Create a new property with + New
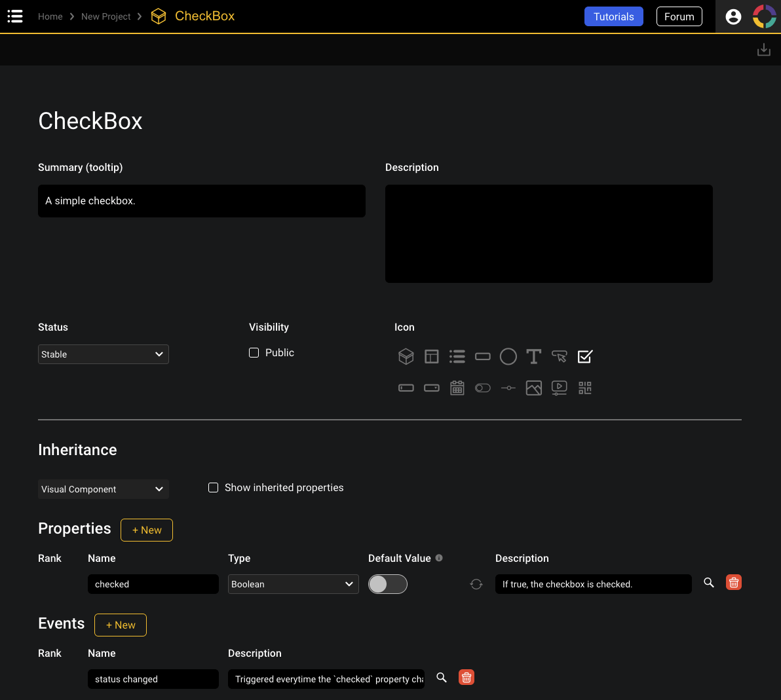This screenshot has width=781, height=700. 146,530
